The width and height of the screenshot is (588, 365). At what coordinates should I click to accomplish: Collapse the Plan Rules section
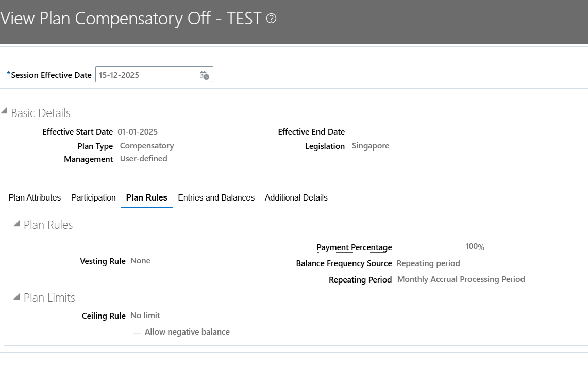16,224
